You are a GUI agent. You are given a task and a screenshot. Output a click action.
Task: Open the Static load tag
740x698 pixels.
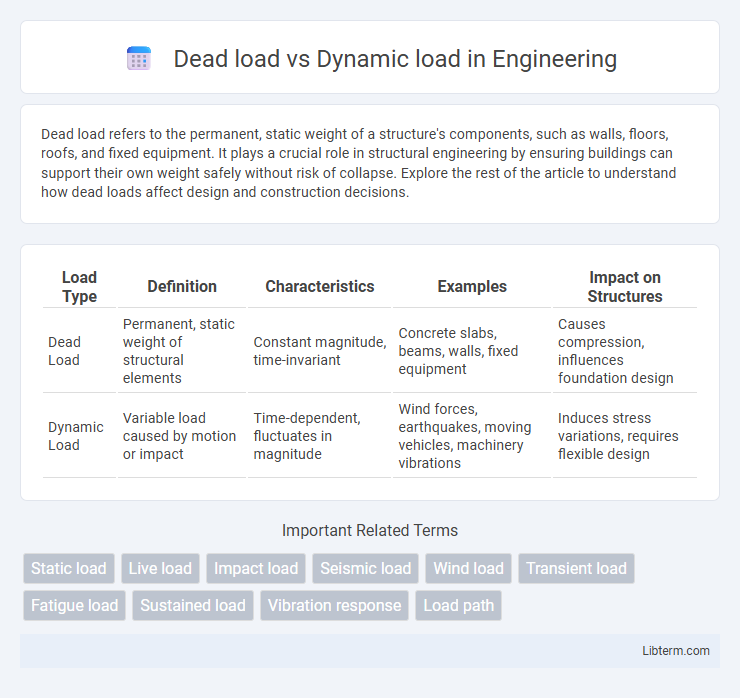coord(69,568)
